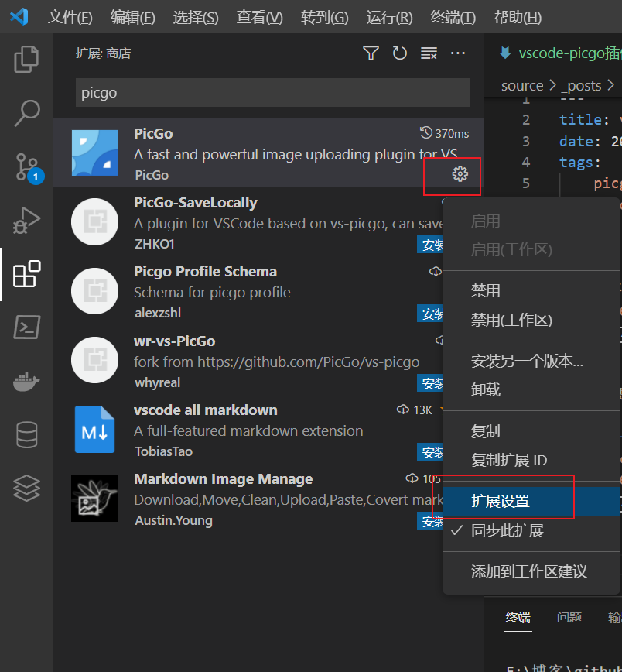622x672 pixels.
Task: Click the PicGo manage gear icon
Action: click(x=460, y=174)
